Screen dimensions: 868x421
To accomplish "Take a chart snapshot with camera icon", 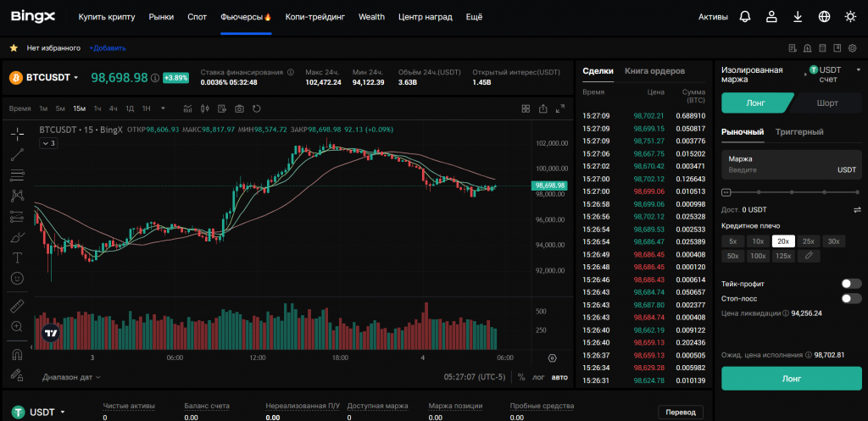I will 239,108.
